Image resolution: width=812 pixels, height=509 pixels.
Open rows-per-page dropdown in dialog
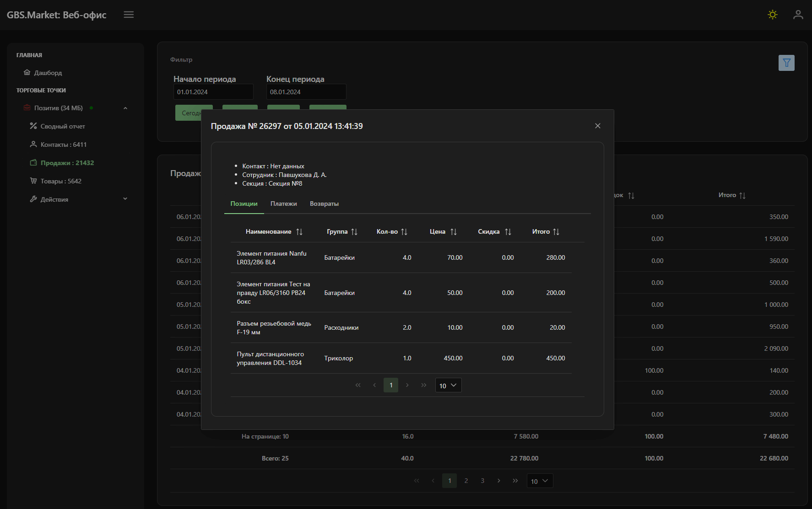coord(448,386)
